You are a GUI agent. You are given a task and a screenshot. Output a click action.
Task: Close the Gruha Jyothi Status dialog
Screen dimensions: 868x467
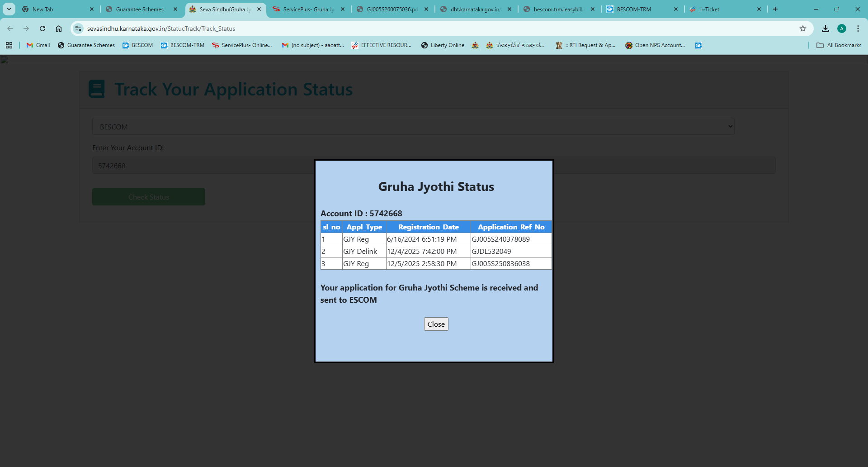[436, 324]
